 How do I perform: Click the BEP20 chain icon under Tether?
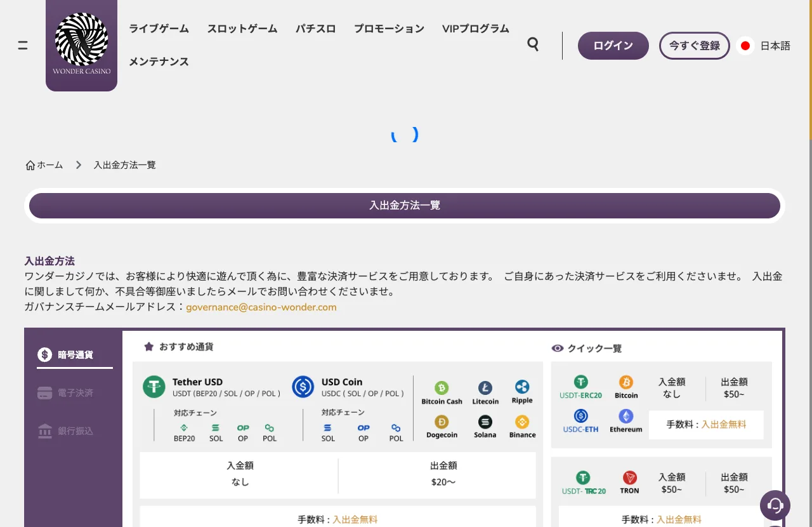tap(184, 428)
